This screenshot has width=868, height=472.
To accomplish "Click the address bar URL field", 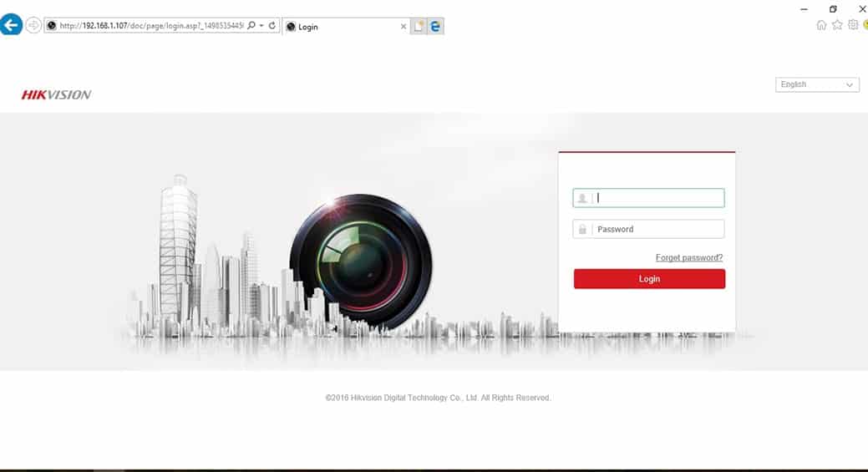I will pyautogui.click(x=151, y=25).
